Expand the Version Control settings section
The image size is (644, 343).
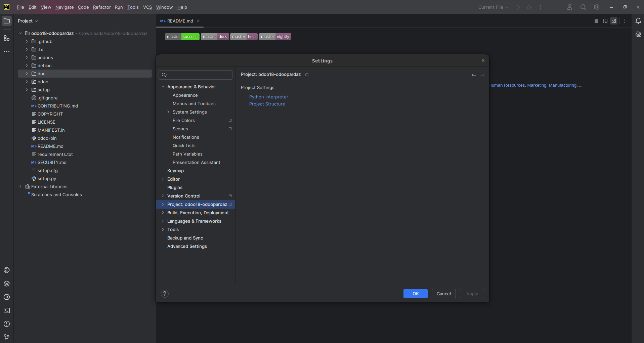163,196
